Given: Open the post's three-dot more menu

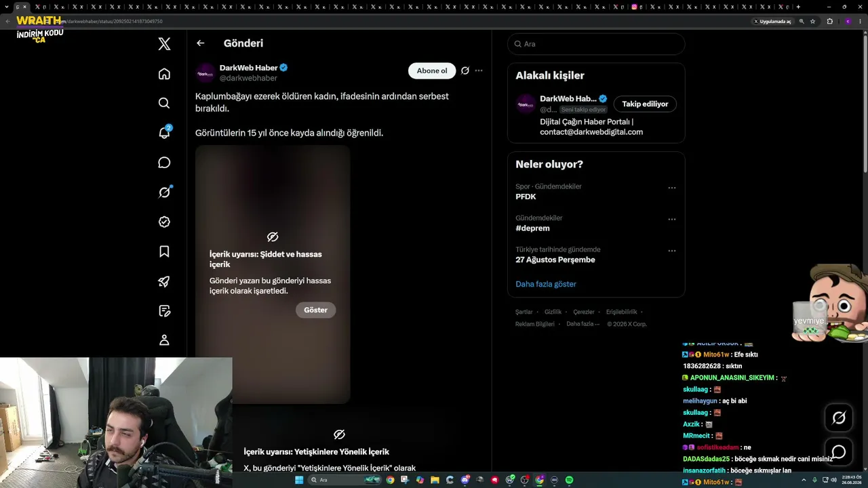Looking at the screenshot, I should coord(479,70).
